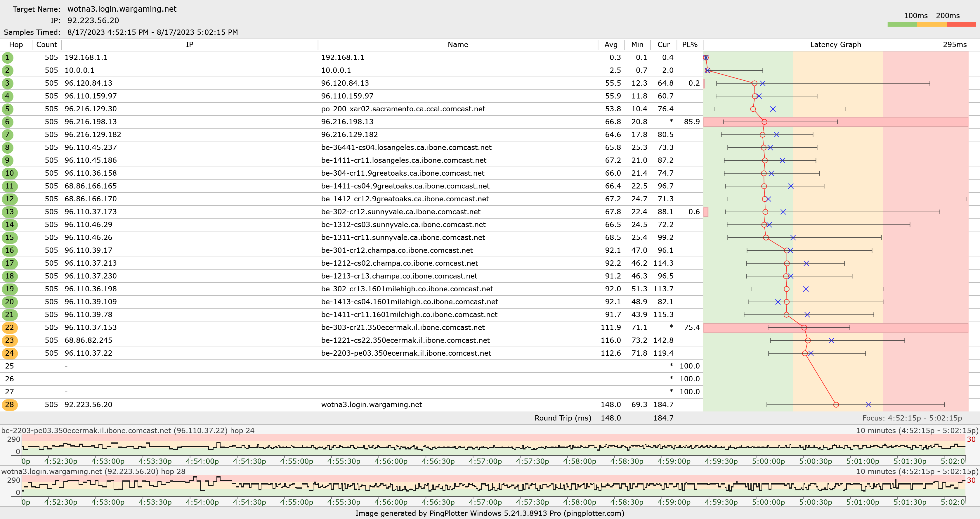Click the Latency Graph column header

pyautogui.click(x=835, y=44)
